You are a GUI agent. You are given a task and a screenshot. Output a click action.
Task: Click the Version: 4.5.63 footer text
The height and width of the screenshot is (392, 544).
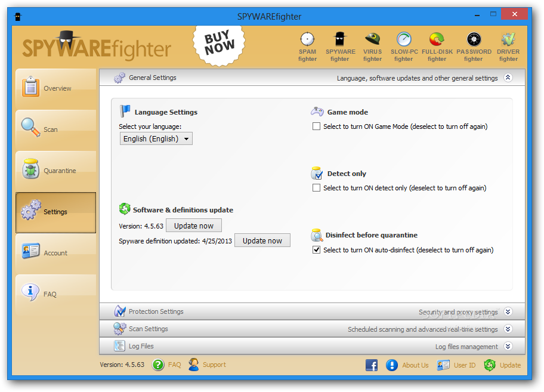click(122, 365)
